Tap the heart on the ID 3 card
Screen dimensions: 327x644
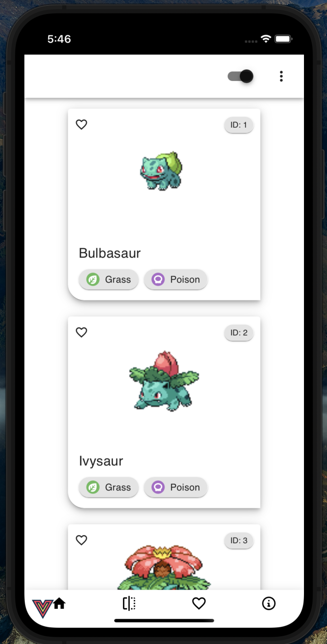tap(81, 540)
